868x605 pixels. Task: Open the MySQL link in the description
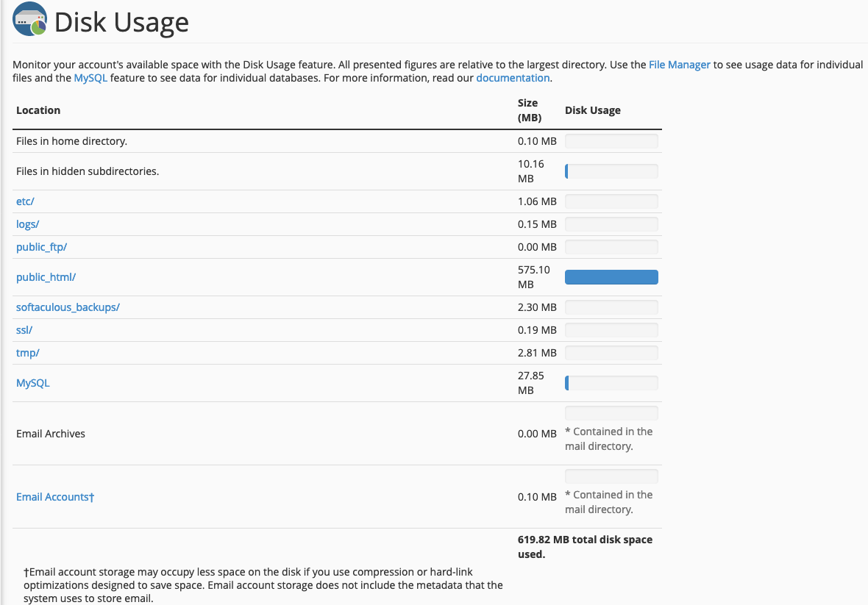click(90, 78)
